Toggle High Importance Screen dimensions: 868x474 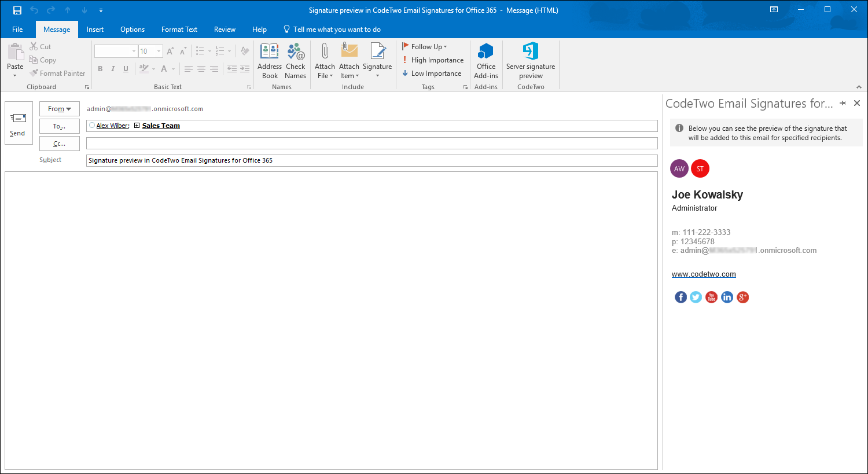coord(433,60)
